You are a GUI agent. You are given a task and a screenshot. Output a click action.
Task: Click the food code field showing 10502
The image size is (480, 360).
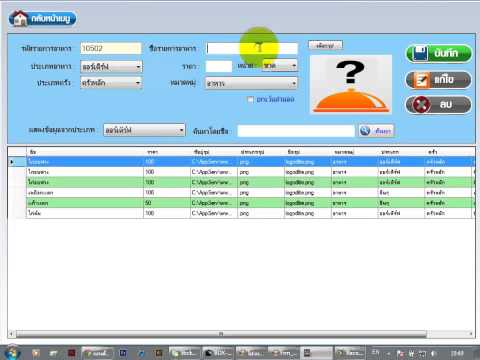[x=111, y=48]
